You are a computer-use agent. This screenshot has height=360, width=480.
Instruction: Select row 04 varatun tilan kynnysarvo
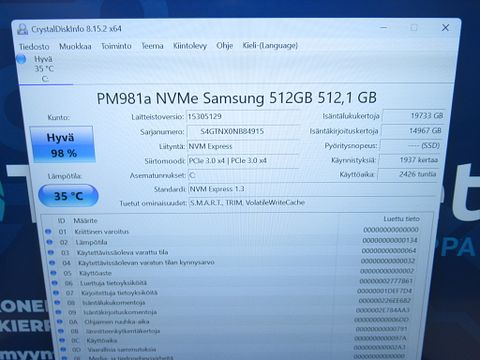[232, 262]
